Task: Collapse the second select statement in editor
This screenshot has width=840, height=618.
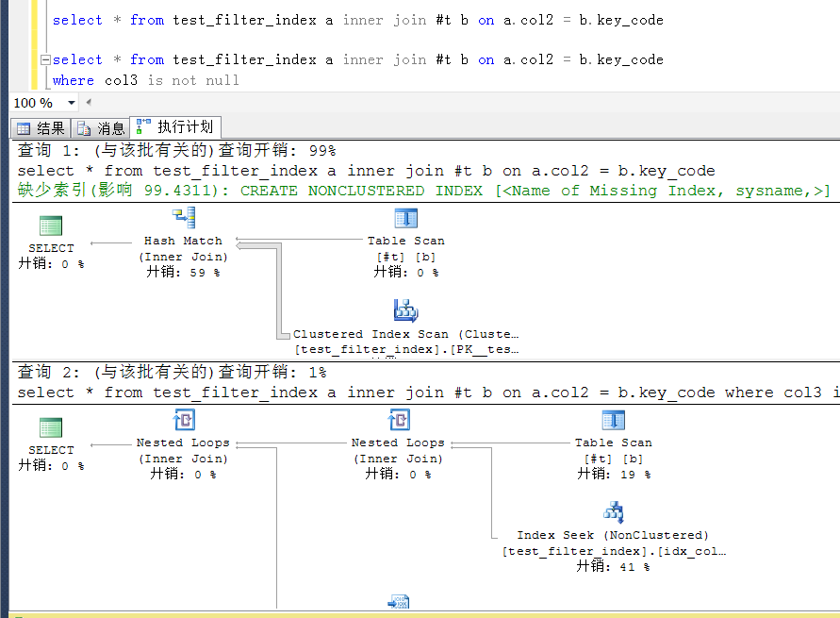Action: [44, 59]
